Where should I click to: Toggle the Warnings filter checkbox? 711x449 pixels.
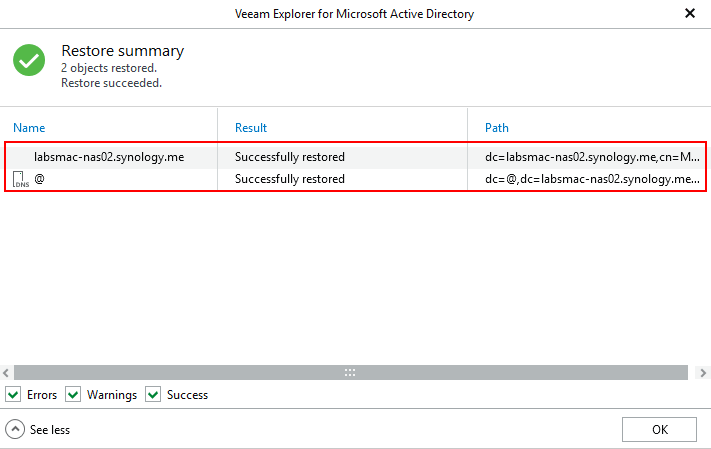[73, 395]
